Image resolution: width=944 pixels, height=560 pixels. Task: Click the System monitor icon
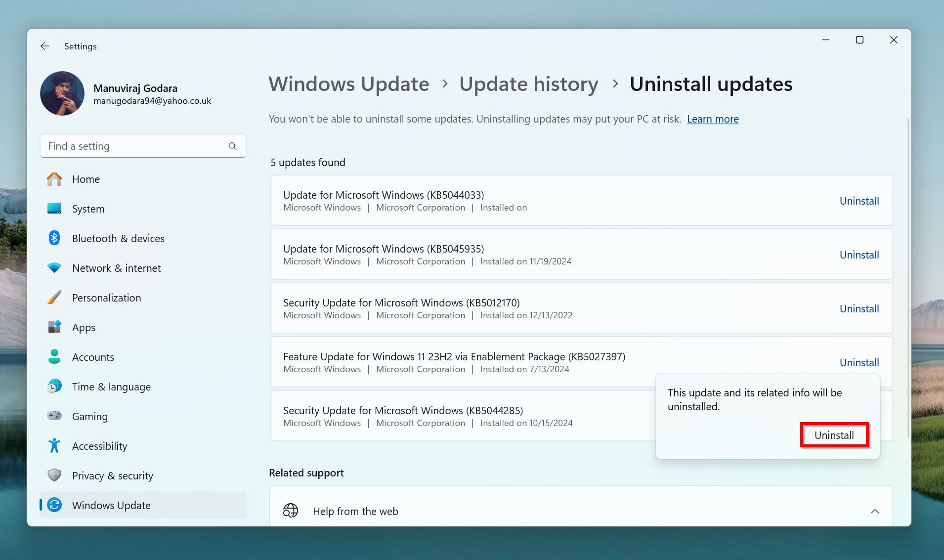(x=54, y=209)
